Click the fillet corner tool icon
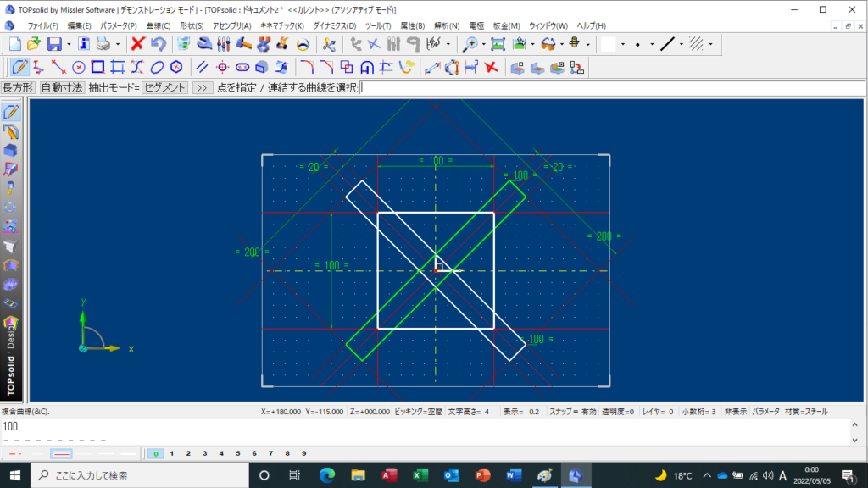Viewport: 868px width, 488px height. click(x=307, y=68)
